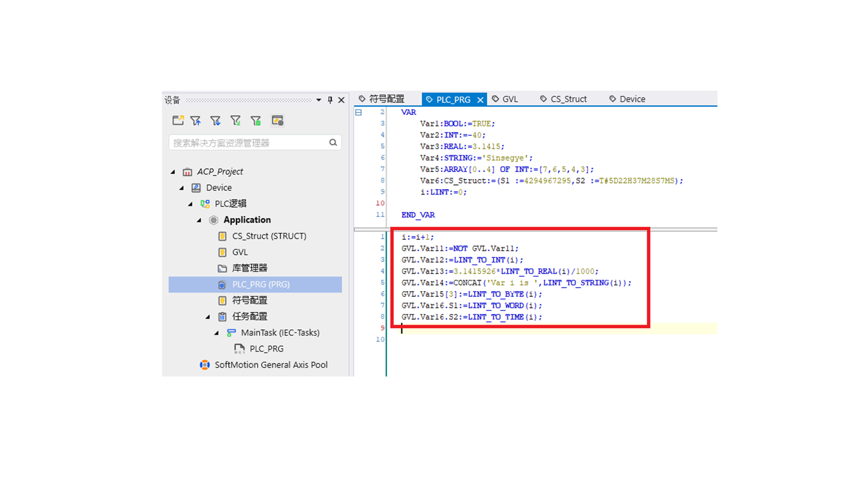Open the 设备 panel dropdown arrow menu
868x488 pixels.
coord(319,100)
